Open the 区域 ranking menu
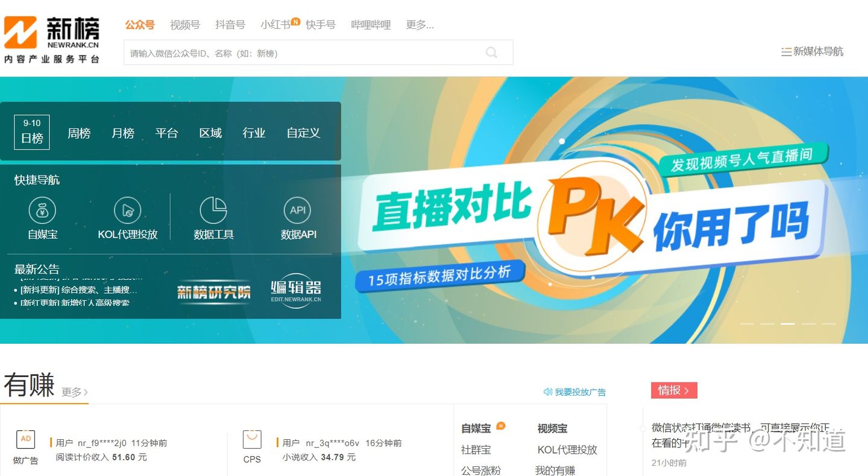Viewport: 868px width, 476px height. [210, 133]
